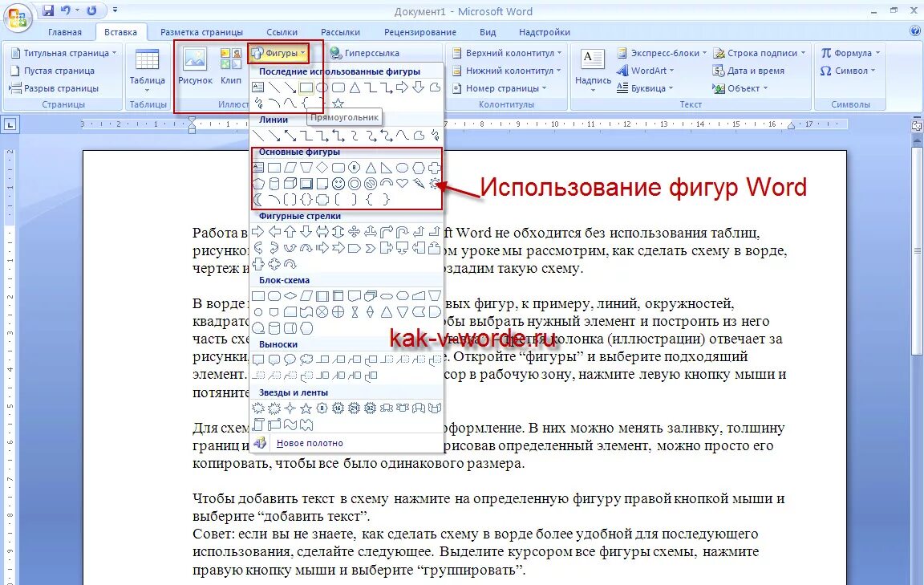Choose the Vertical Scroll banner shape

click(x=258, y=424)
